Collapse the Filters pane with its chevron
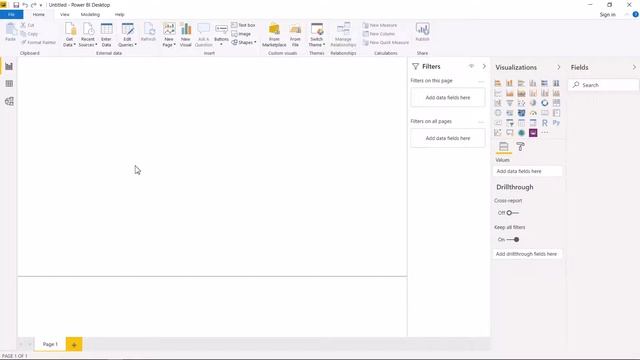The width and height of the screenshot is (640, 360). point(484,66)
